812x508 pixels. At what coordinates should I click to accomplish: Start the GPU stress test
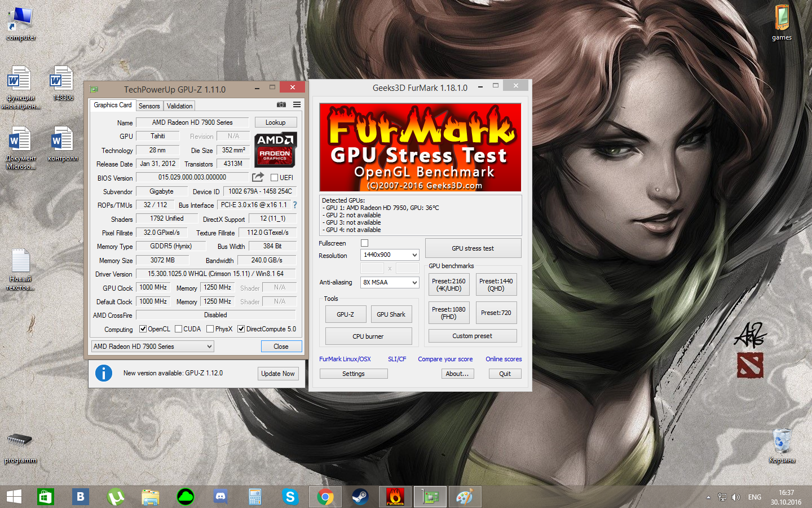pyautogui.click(x=473, y=248)
